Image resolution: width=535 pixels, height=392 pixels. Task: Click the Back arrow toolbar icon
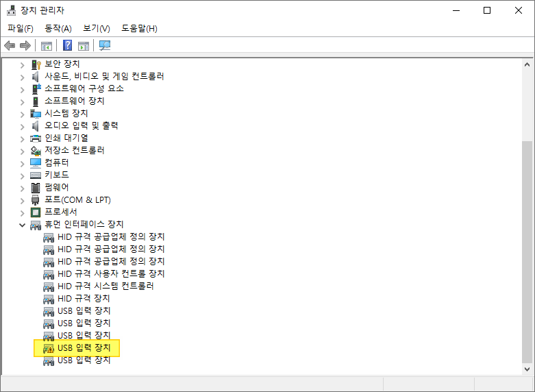pos(10,45)
